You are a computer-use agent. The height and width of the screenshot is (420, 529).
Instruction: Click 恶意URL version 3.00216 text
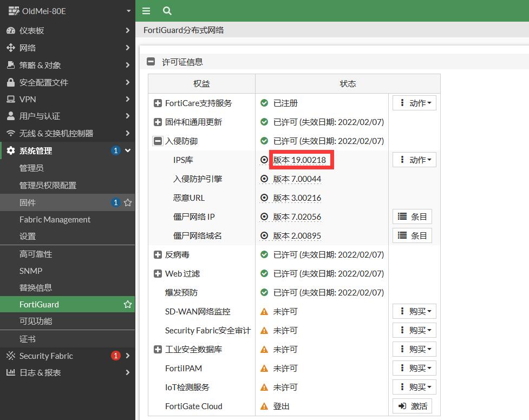297,198
